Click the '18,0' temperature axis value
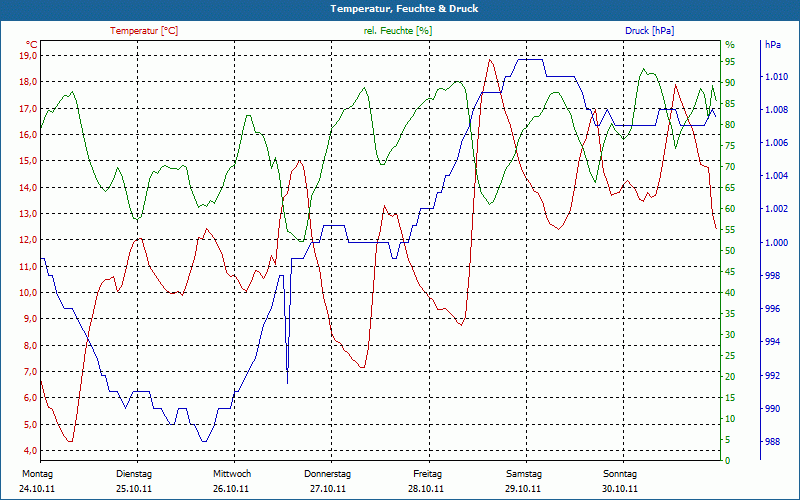Viewport: 800px width, 500px height. tap(28, 82)
